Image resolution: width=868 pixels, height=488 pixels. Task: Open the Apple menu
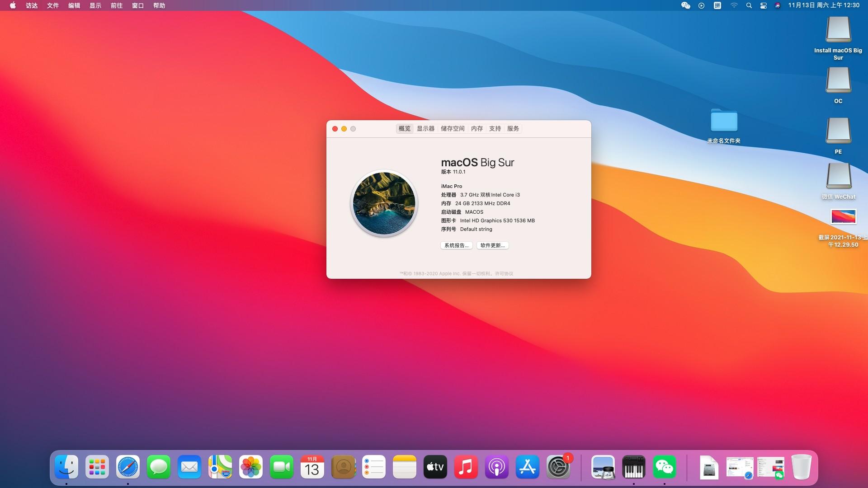coord(13,5)
